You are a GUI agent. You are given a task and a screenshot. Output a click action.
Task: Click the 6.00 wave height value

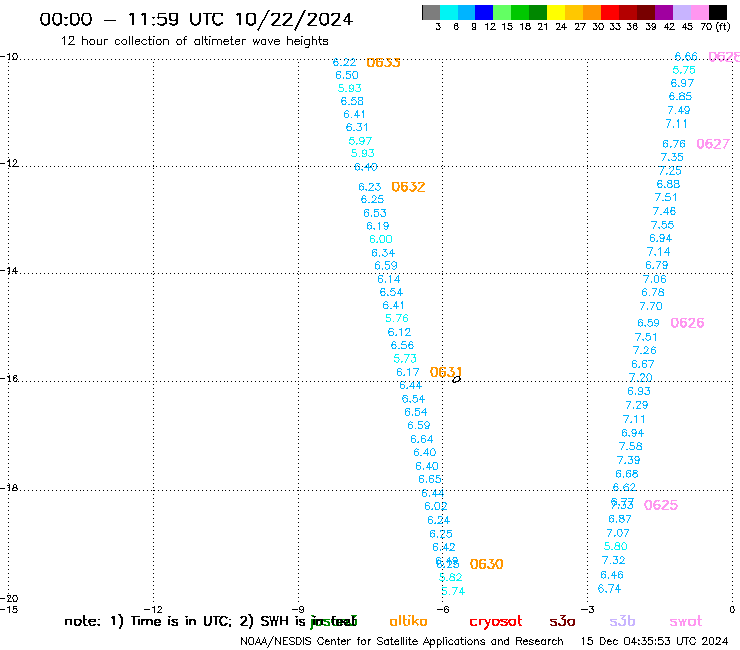coord(381,239)
